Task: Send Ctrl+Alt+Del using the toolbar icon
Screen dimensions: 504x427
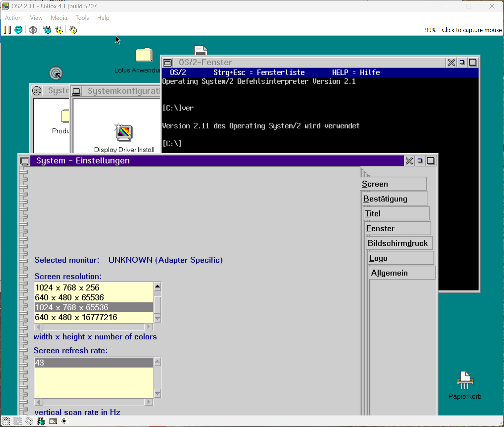Action: tap(47, 30)
